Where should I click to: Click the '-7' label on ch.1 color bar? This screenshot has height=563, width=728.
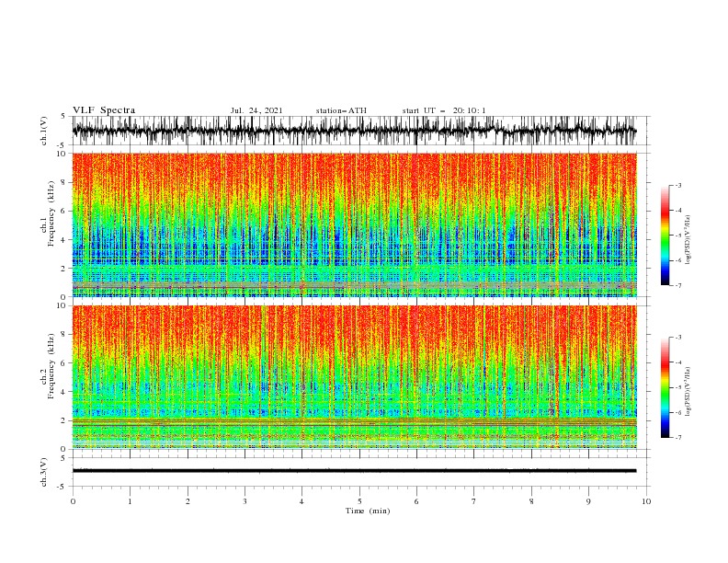coord(677,285)
